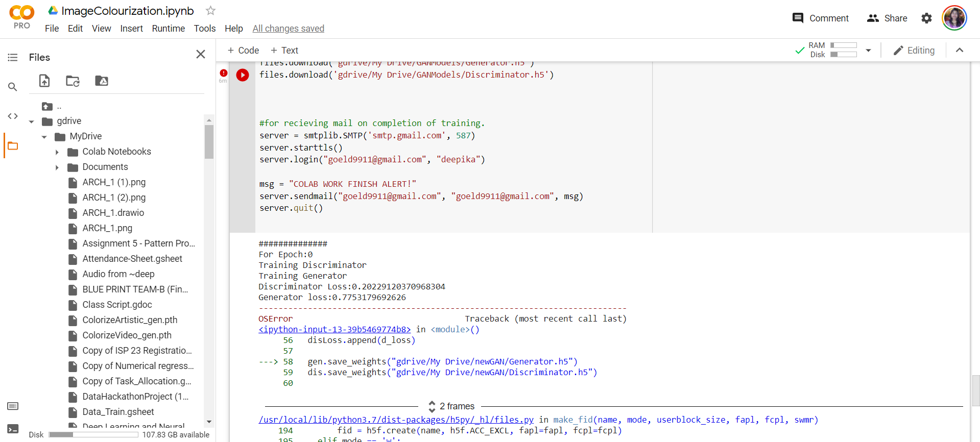Open the command palette icon at bottom

(x=13, y=406)
